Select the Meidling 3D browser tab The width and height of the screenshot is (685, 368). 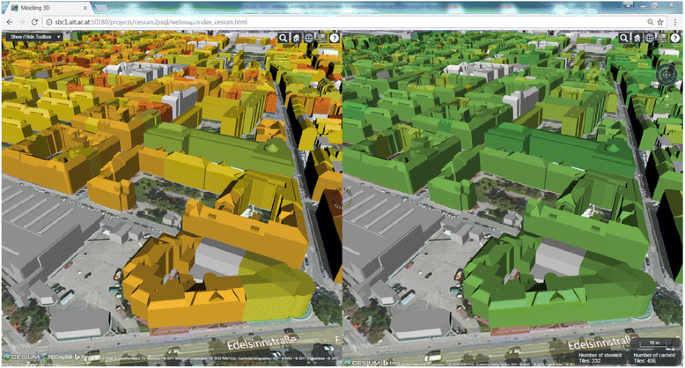coord(47,8)
